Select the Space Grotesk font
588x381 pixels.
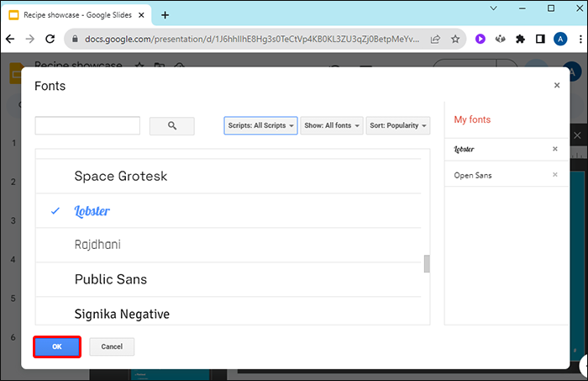click(121, 177)
